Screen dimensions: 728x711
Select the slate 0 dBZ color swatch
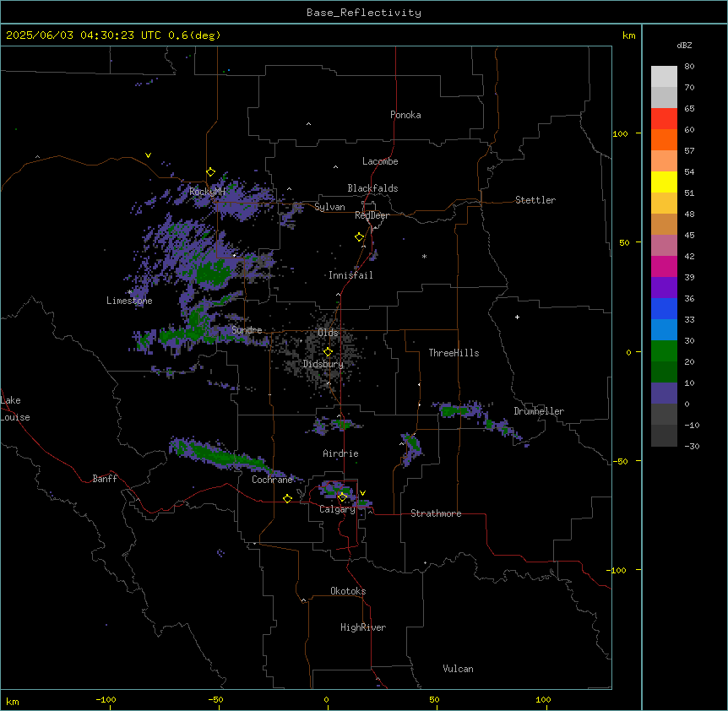pyautogui.click(x=664, y=393)
